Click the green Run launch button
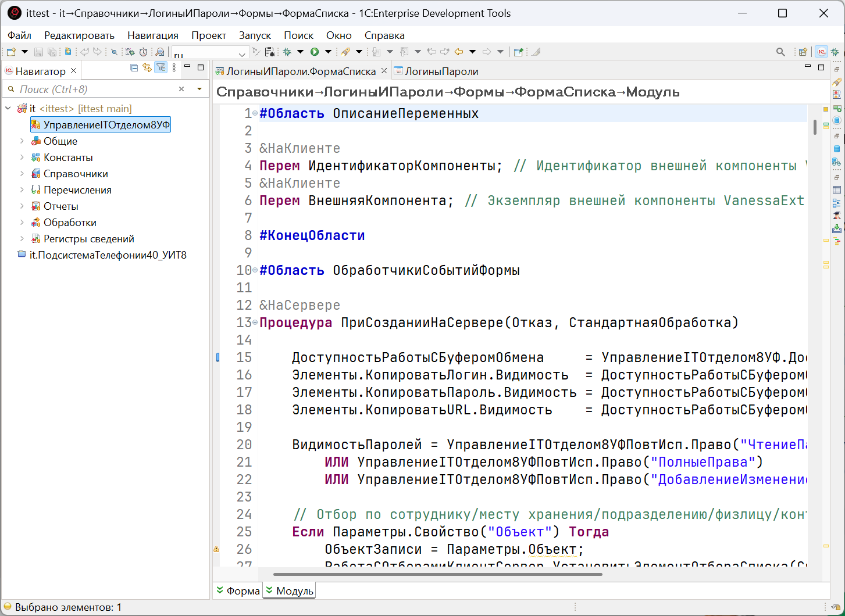The width and height of the screenshot is (845, 616). 315,52
